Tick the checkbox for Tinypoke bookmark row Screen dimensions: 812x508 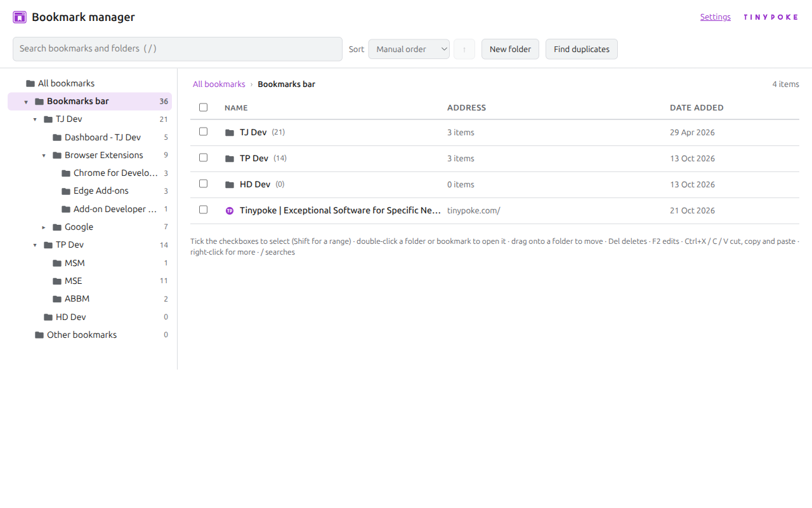204,210
